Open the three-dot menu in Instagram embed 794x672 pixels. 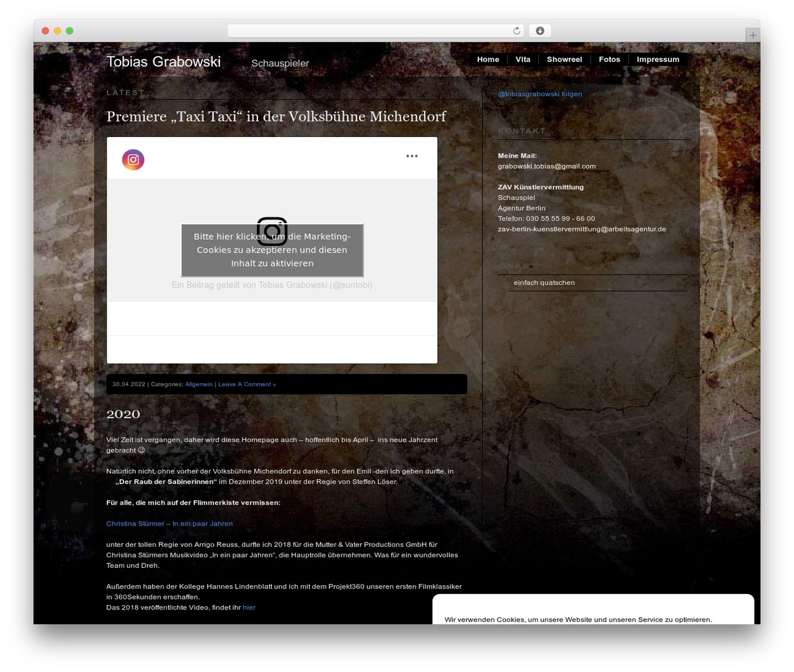[x=412, y=156]
